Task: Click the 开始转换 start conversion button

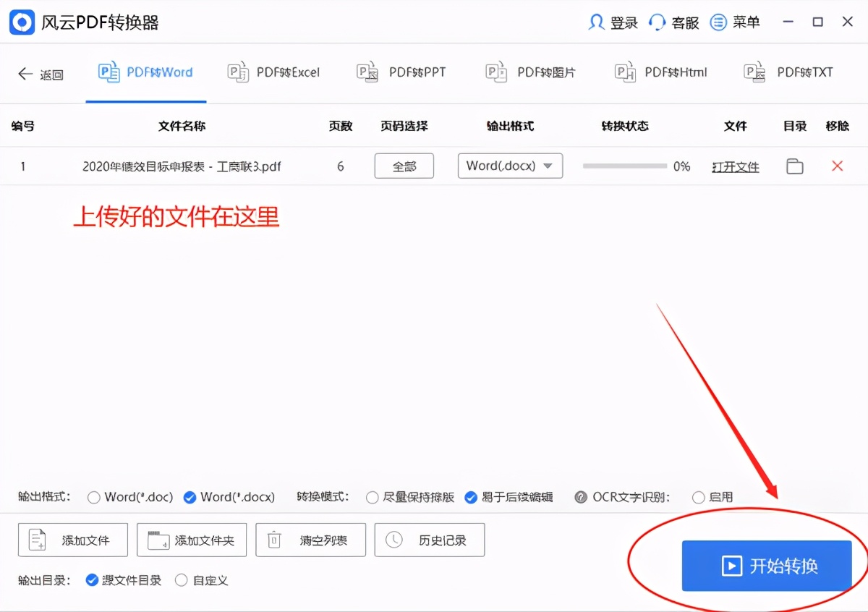Action: pos(767,566)
